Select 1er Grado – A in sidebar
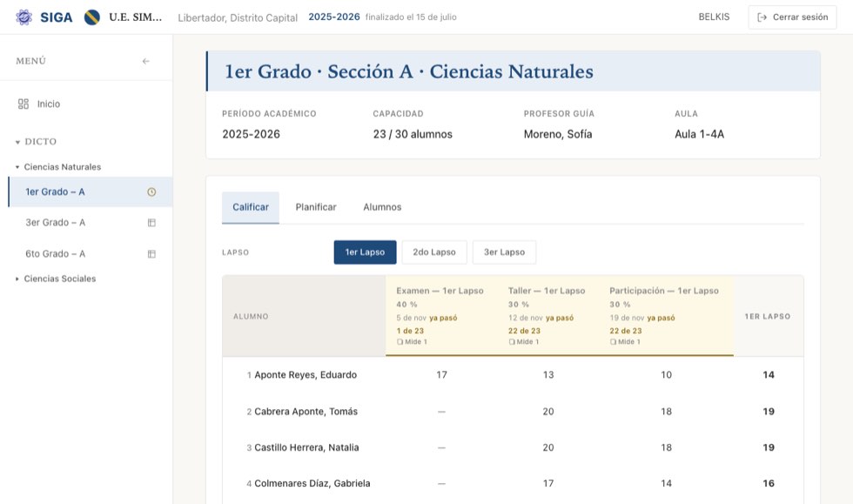 [x=91, y=192]
